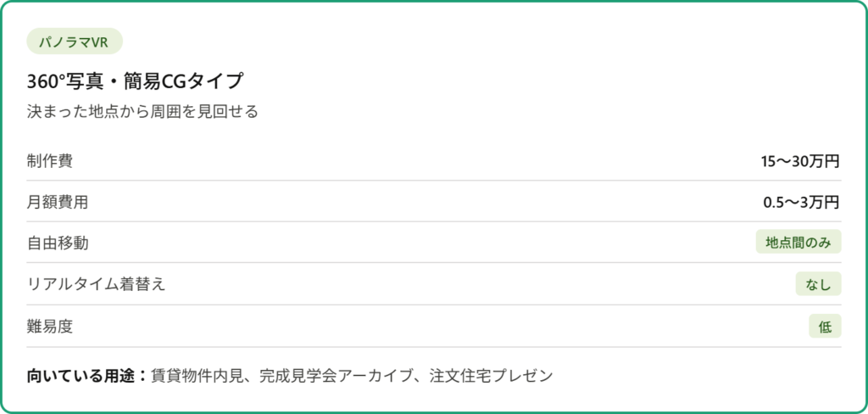This screenshot has height=414, width=868.
Task: Click the divider between 制作費 and 月額費用 rows
Action: (434, 181)
